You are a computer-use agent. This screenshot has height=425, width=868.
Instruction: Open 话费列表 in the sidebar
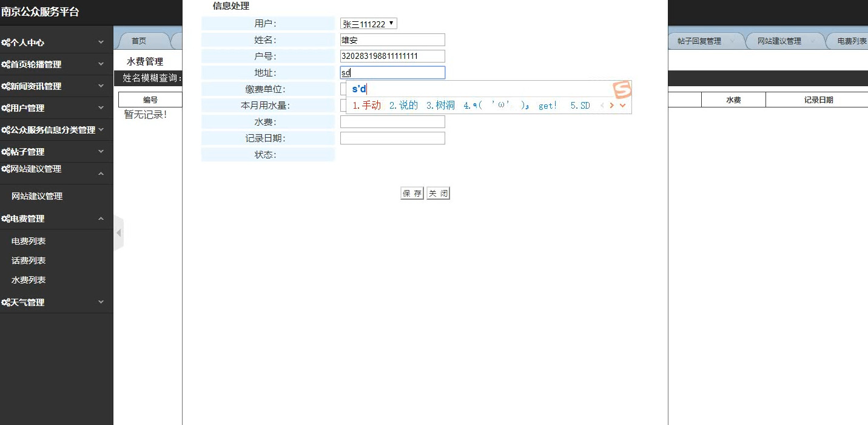[x=29, y=260]
